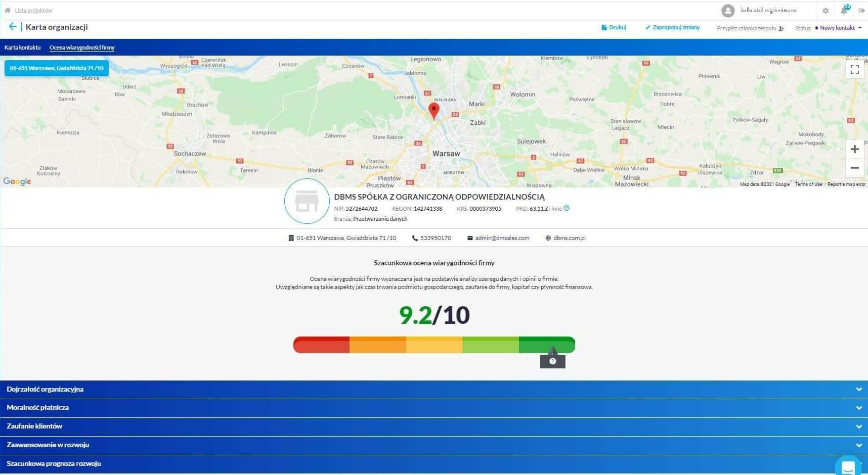Expand Szacunkowa prognoza rozwoju section
The image size is (868, 475).
coord(434,464)
